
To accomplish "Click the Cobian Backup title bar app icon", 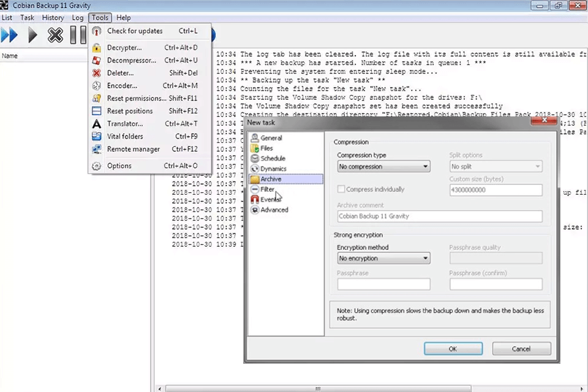I will pos(4,6).
